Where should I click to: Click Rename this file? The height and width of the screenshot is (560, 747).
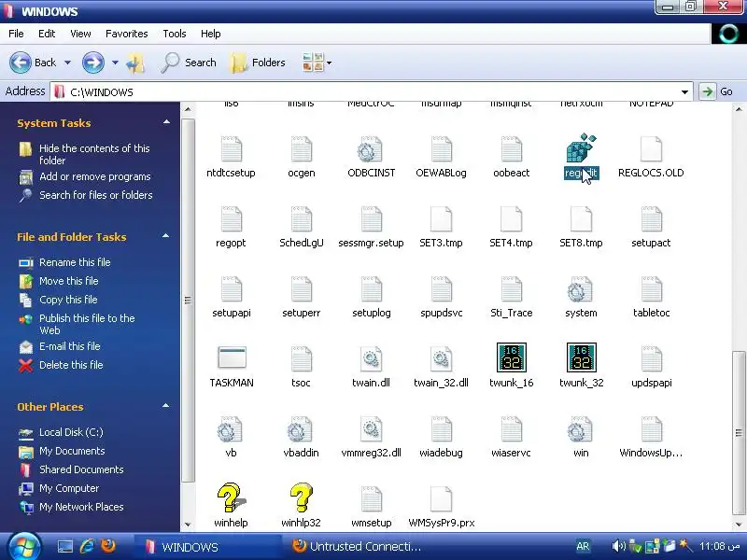pyautogui.click(x=75, y=262)
